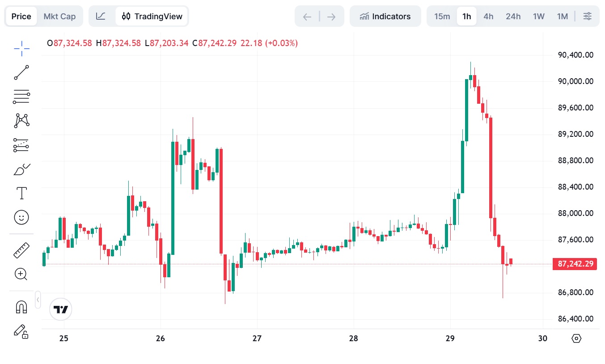Click the TradingView logo badge

(x=61, y=309)
